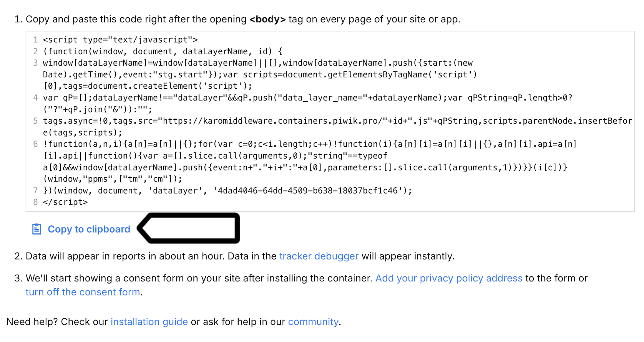Image resolution: width=644 pixels, height=342 pixels.
Task: Click the closing </script> line
Action: point(65,202)
